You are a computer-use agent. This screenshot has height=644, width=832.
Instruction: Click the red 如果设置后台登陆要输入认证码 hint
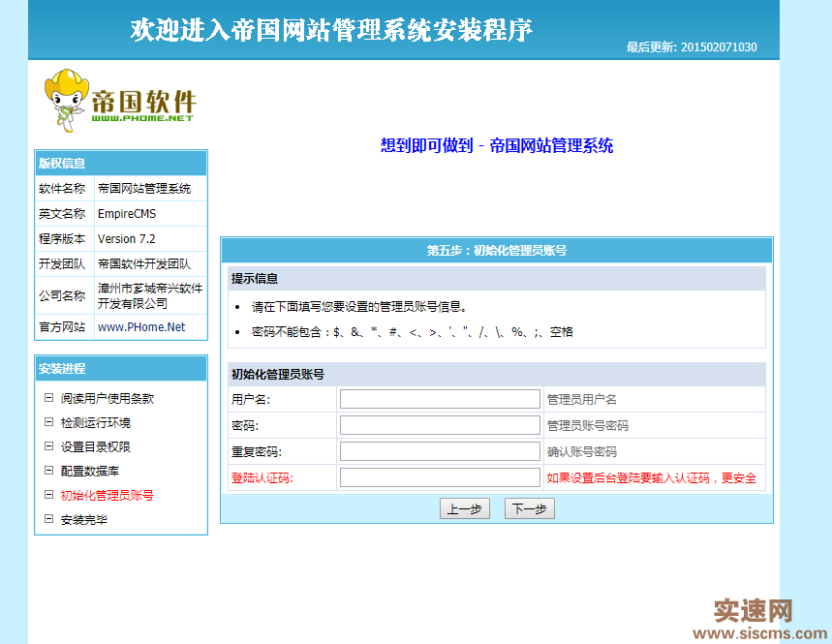tap(651, 478)
